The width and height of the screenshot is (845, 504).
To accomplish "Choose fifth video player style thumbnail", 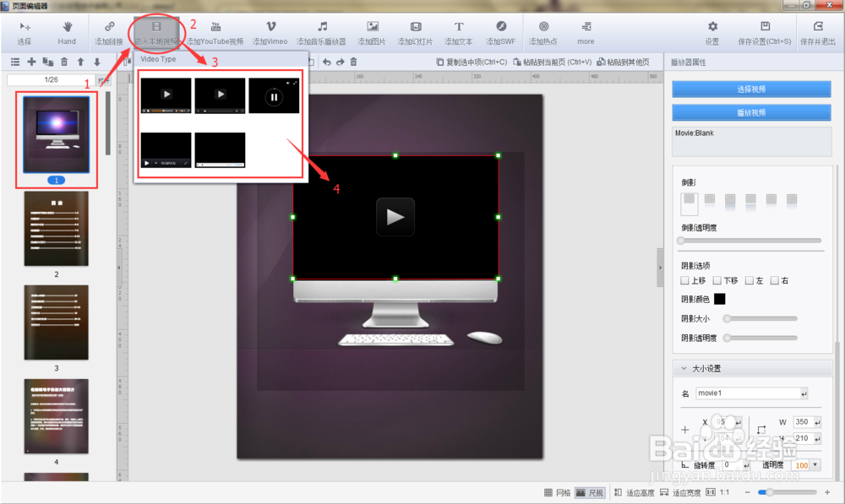I will [x=220, y=149].
